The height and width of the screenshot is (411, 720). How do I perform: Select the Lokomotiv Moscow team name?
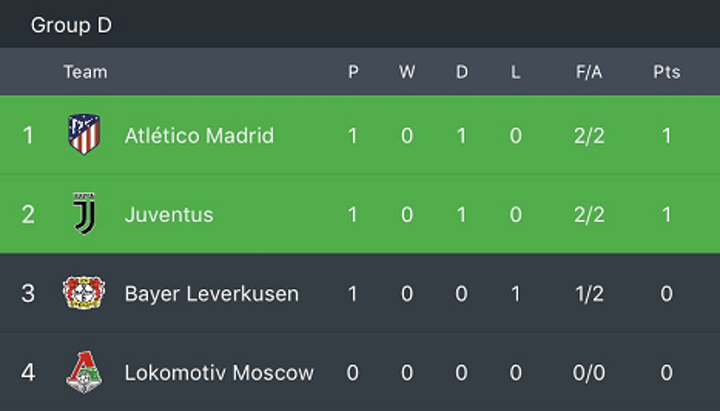coord(219,373)
